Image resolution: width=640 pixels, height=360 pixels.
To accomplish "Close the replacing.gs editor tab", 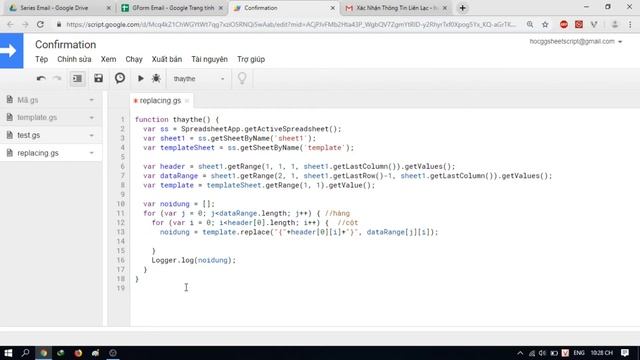I will [x=187, y=101].
